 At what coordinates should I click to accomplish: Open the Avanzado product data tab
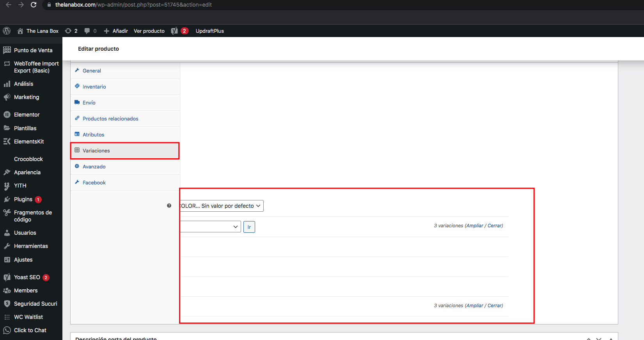point(125,166)
